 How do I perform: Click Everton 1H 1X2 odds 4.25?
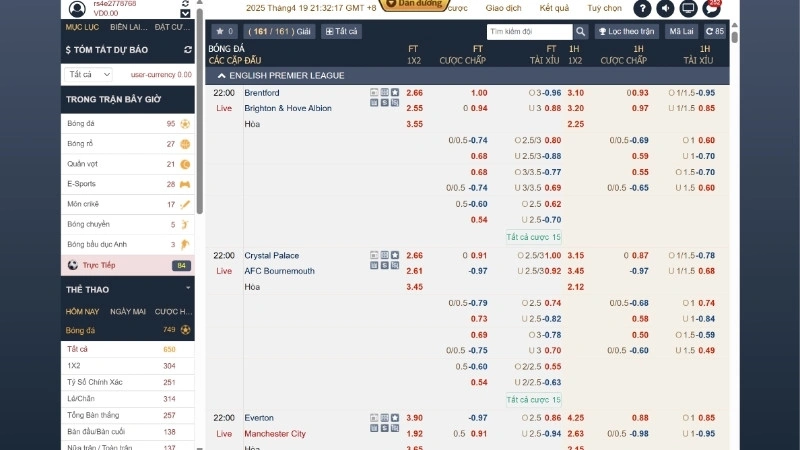pos(576,418)
